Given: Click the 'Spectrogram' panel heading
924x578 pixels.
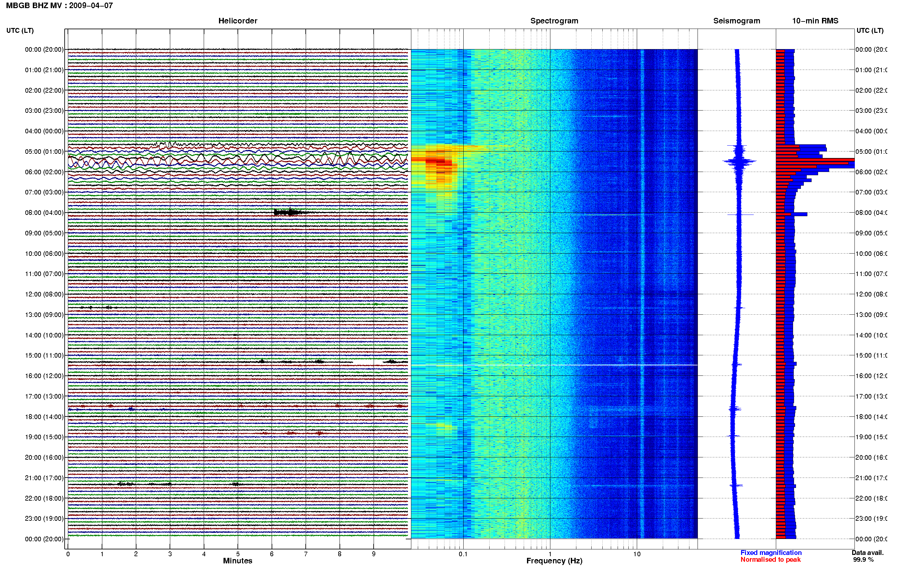Looking at the screenshot, I should coord(554,21).
